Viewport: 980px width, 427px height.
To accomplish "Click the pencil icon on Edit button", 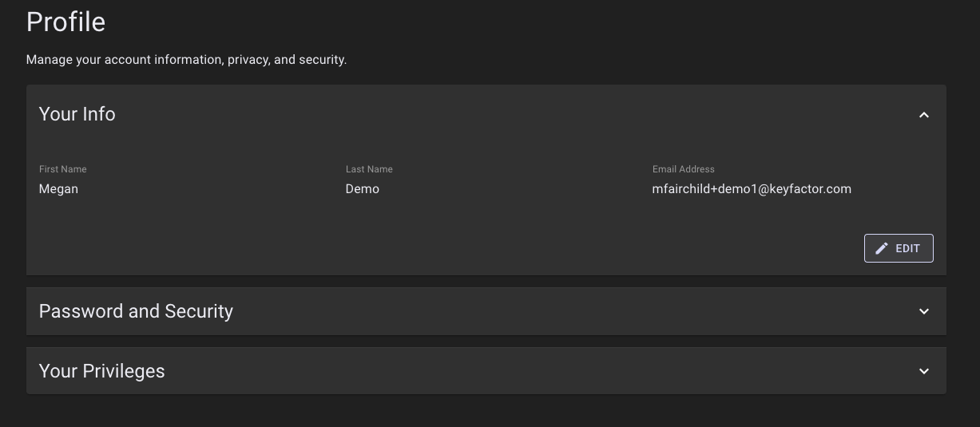I will pyautogui.click(x=882, y=248).
